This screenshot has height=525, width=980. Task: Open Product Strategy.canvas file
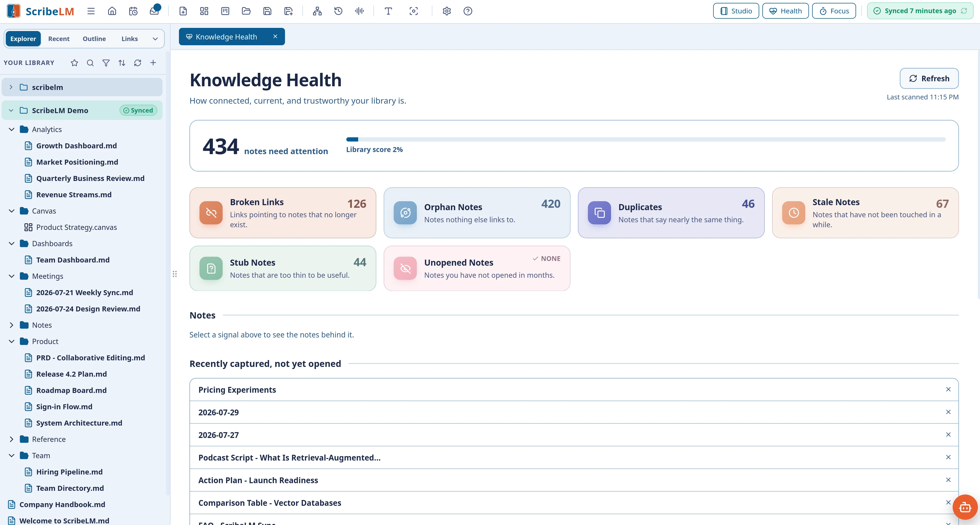[77, 227]
